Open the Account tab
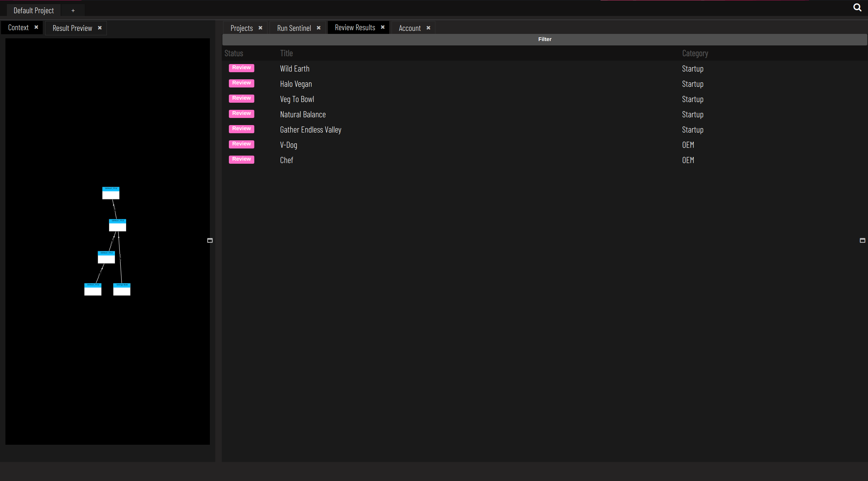The image size is (868, 481). click(410, 28)
